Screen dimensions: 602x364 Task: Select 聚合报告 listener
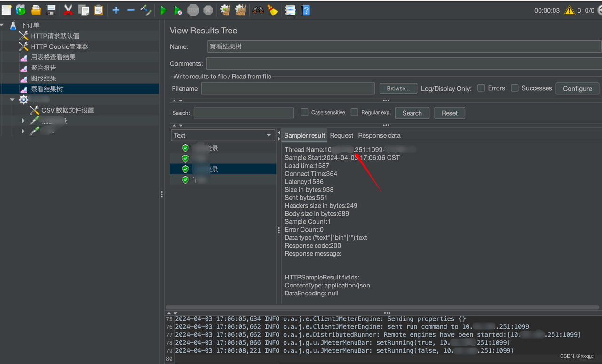click(x=43, y=68)
